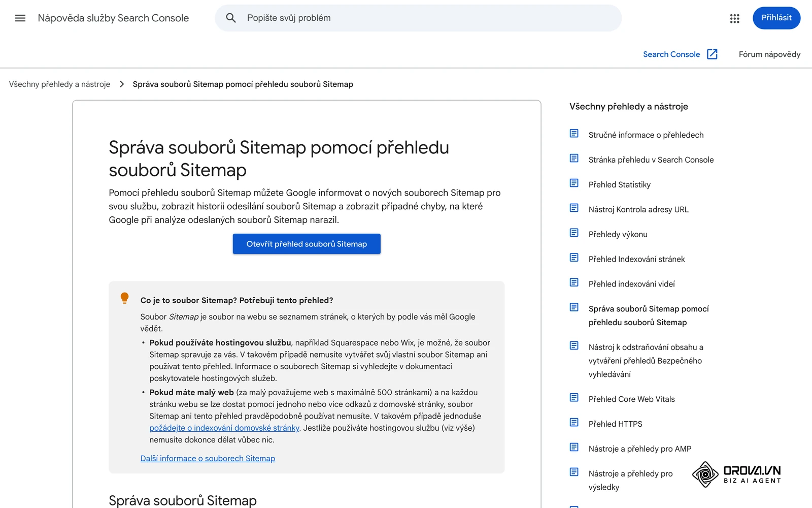Click the breadcrumb chevron arrow
This screenshot has width=812, height=508.
[x=122, y=84]
